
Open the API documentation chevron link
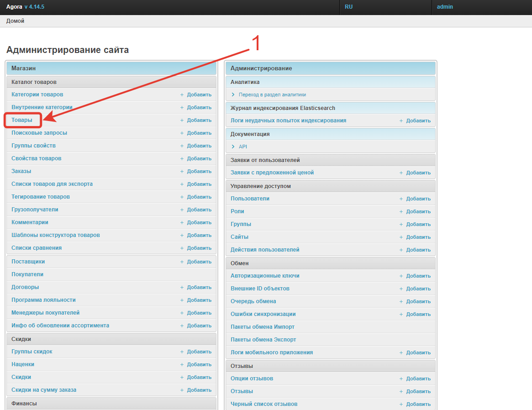pos(233,147)
